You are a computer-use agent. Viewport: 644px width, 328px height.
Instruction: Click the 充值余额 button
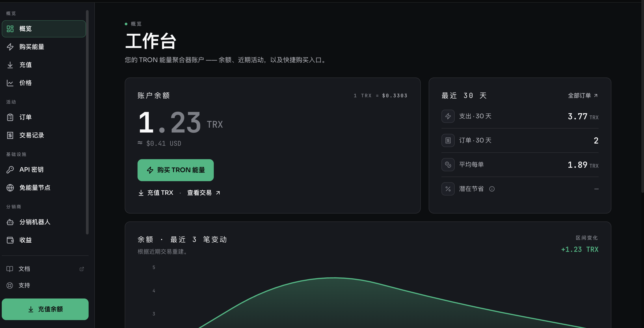(x=45, y=309)
